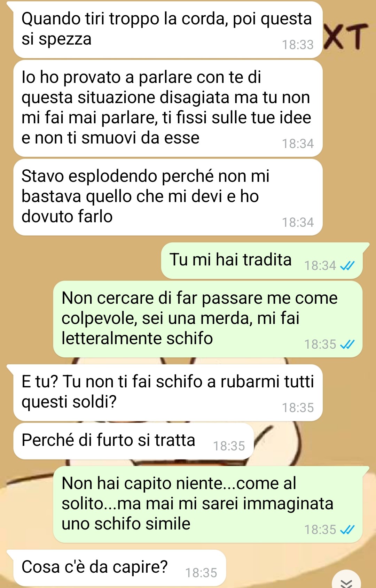Tap the "Cosa c'è da capire?" message

(119, 568)
